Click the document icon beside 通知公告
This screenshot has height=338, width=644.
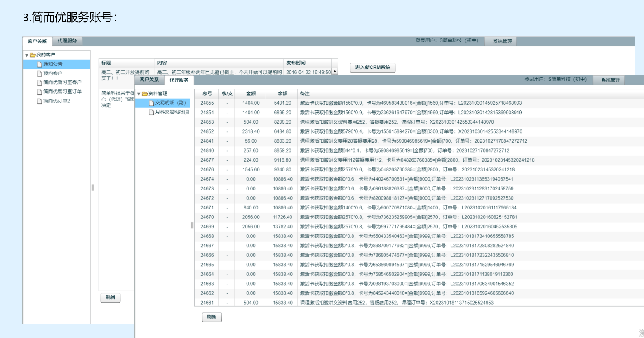click(x=40, y=64)
